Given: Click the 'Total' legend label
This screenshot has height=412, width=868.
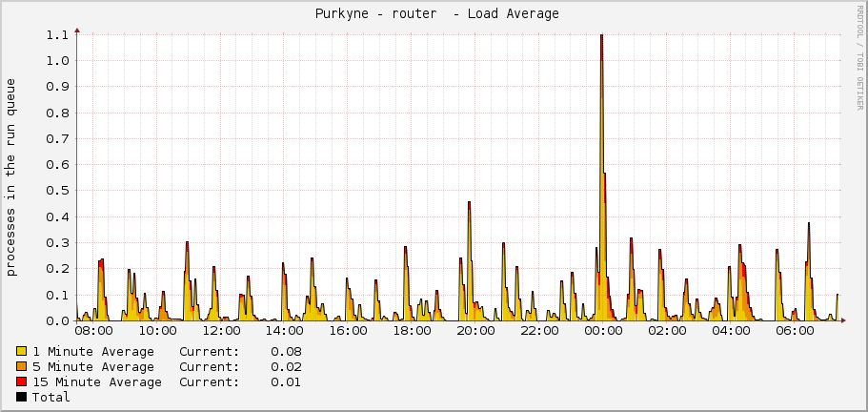Looking at the screenshot, I should tap(50, 397).
